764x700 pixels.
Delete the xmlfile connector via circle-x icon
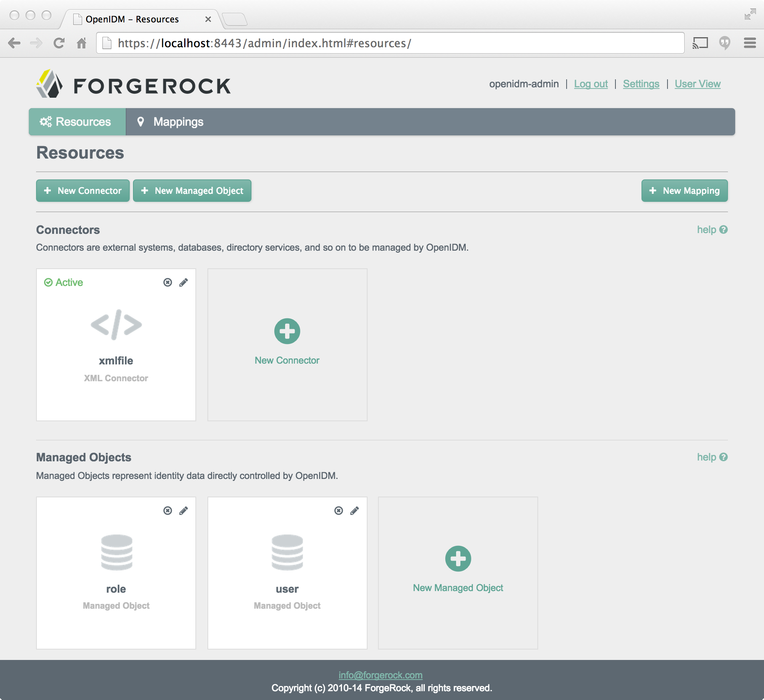(x=168, y=282)
